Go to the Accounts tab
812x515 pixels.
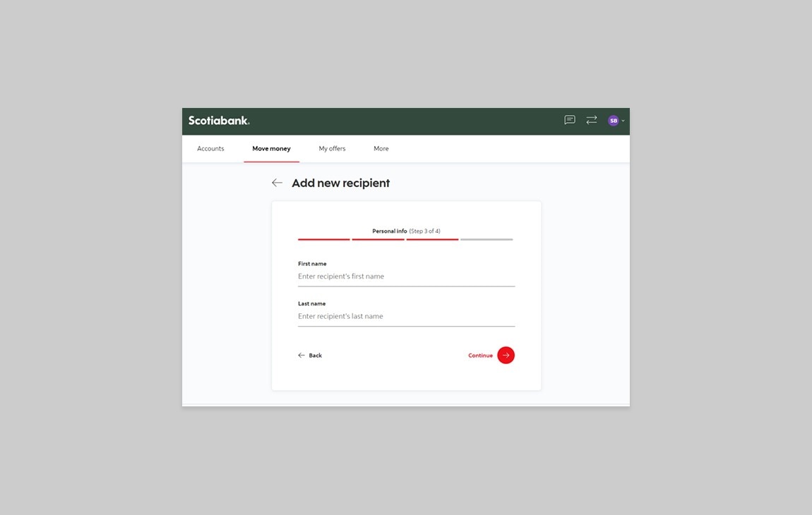click(x=211, y=149)
